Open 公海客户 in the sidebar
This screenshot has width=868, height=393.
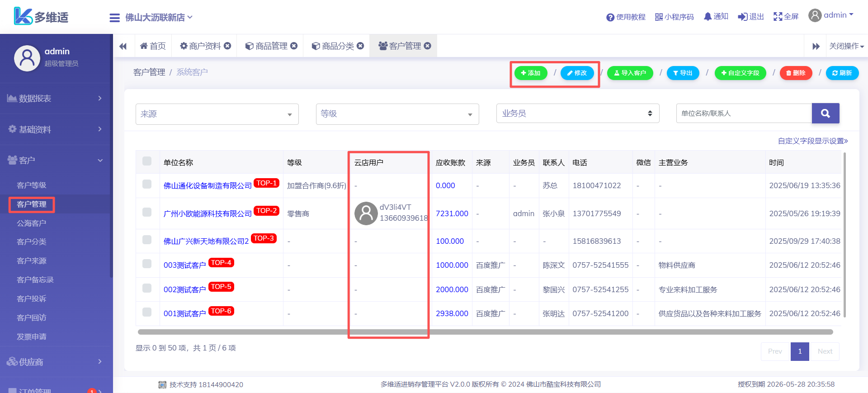[x=32, y=223]
